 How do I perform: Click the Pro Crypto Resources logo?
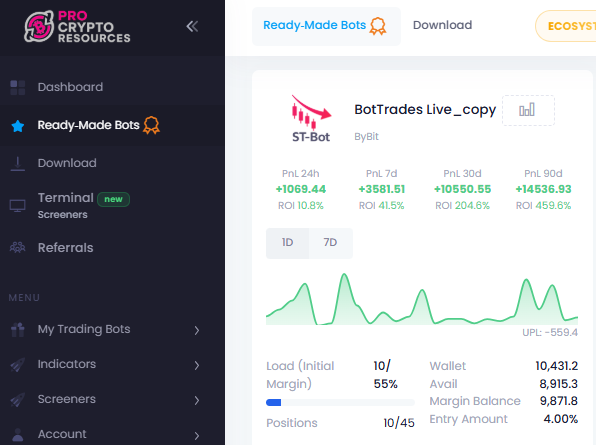point(77,27)
